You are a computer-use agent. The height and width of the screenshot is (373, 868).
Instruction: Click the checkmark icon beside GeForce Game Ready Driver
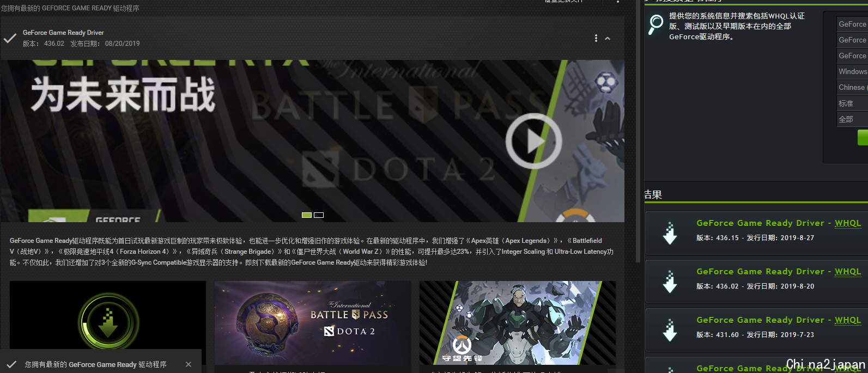pyautogui.click(x=10, y=38)
